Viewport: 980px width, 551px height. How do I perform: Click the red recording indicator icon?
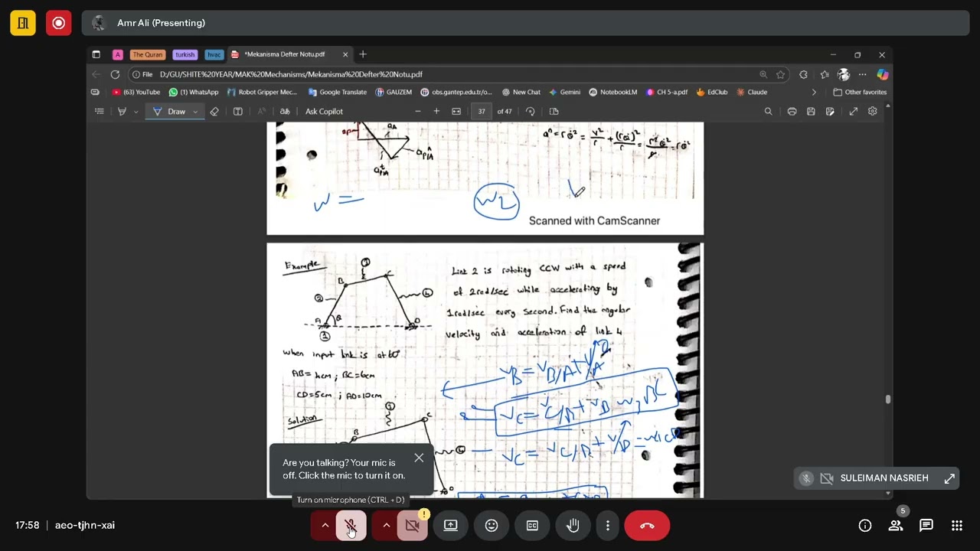pyautogui.click(x=58, y=23)
